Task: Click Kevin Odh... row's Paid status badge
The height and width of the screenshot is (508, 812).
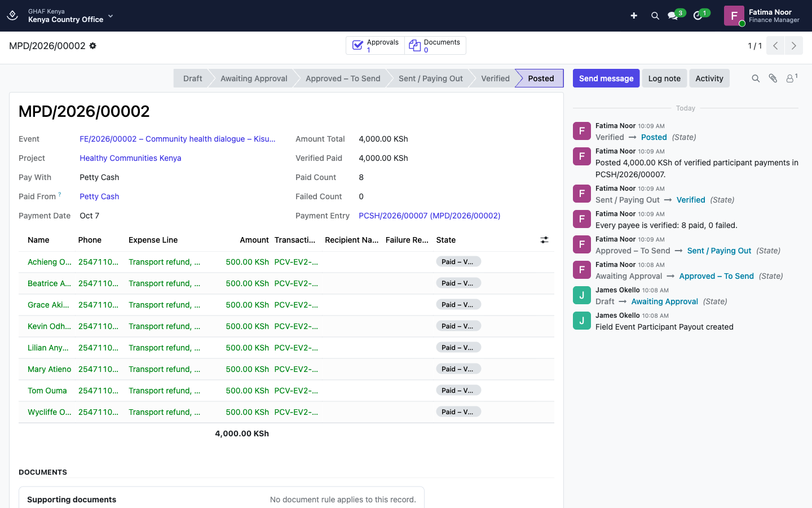Action: click(458, 326)
